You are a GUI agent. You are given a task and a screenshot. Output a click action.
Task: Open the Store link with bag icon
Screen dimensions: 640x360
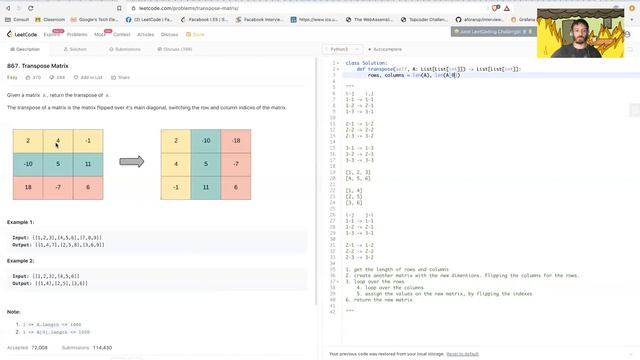(195, 34)
